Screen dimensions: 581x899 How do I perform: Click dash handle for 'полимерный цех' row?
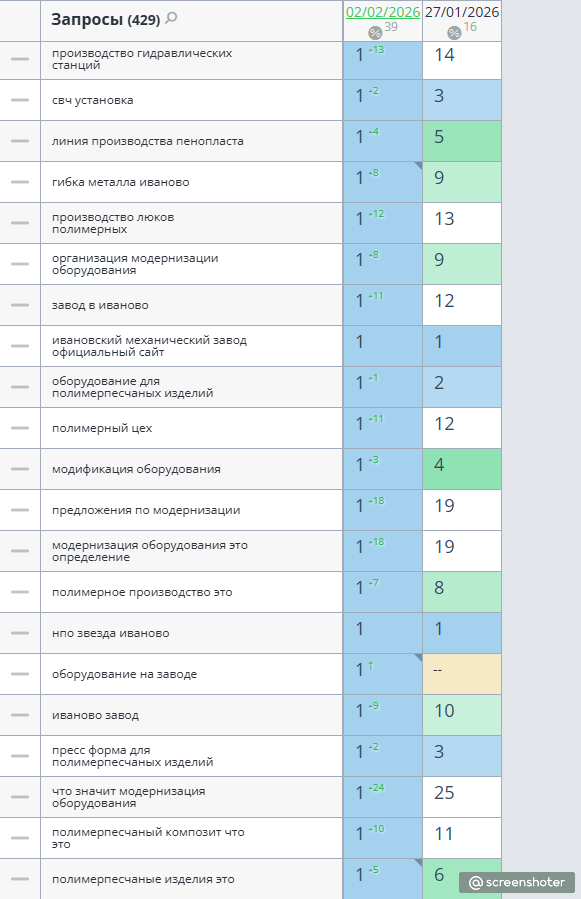[x=20, y=428]
